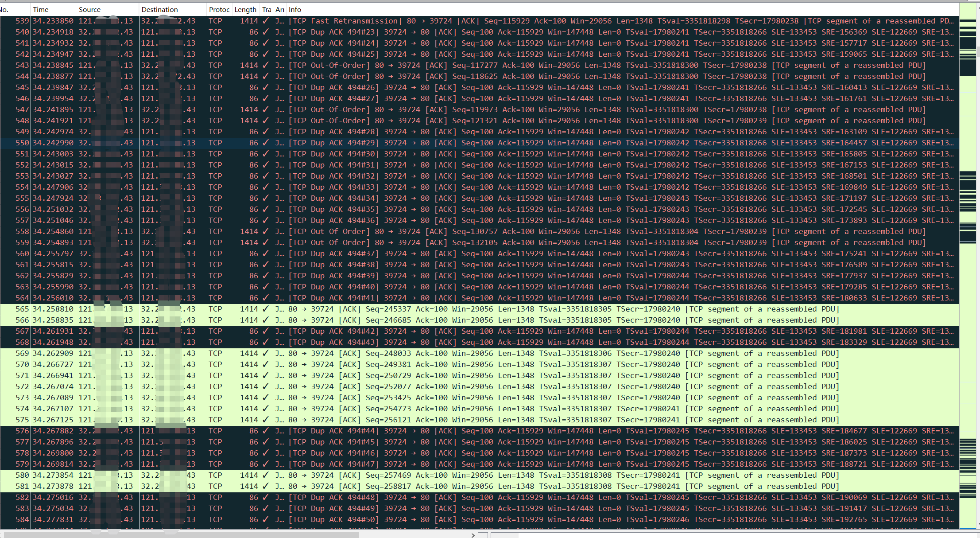The image size is (980, 538).
Task: Select packet 539 Fast Retransmission row
Action: pyautogui.click(x=443, y=21)
